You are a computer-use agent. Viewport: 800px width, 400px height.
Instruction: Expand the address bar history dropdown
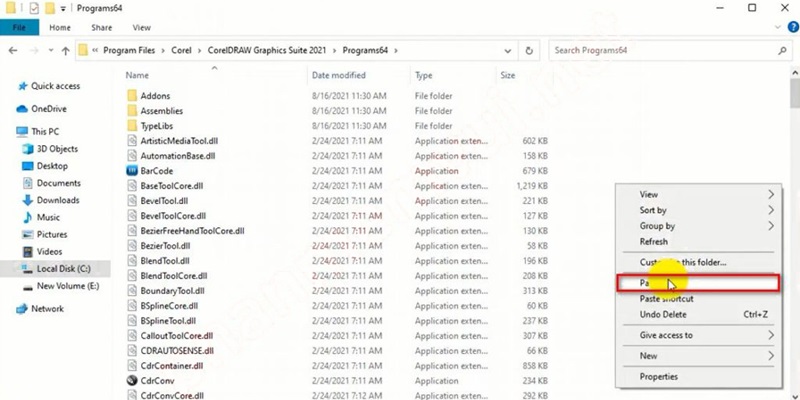pyautogui.click(x=508, y=51)
